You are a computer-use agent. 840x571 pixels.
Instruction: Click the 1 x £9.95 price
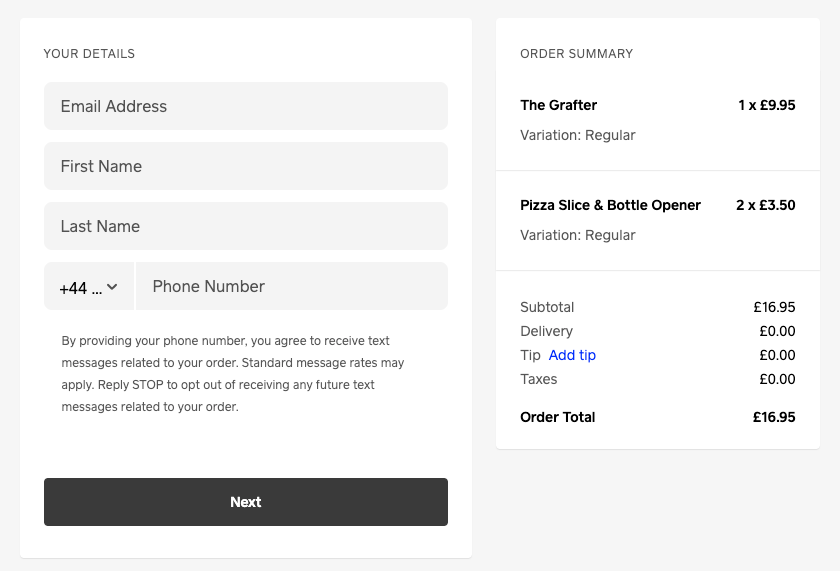click(x=766, y=105)
